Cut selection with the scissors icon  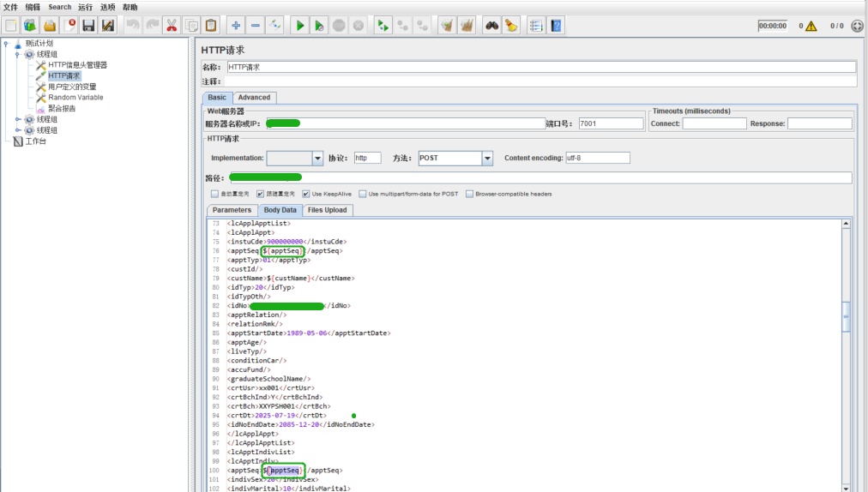(x=172, y=26)
